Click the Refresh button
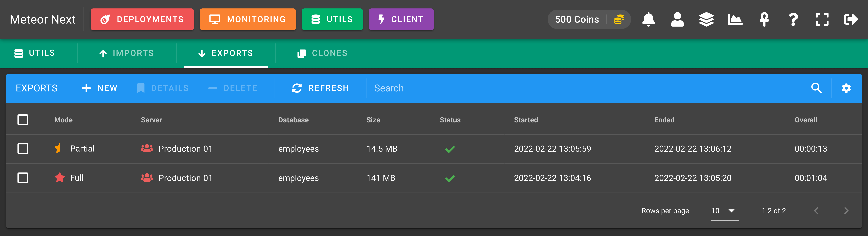Screen dimensions: 868x236 point(320,88)
